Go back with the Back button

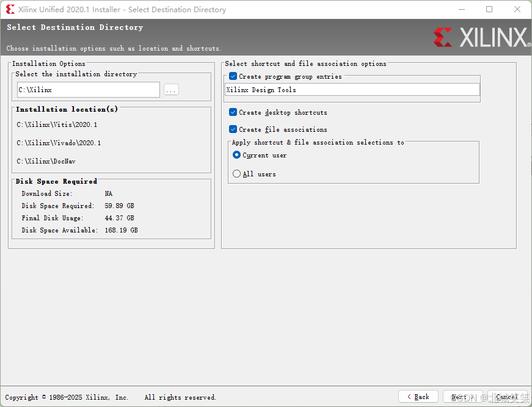[x=418, y=397]
